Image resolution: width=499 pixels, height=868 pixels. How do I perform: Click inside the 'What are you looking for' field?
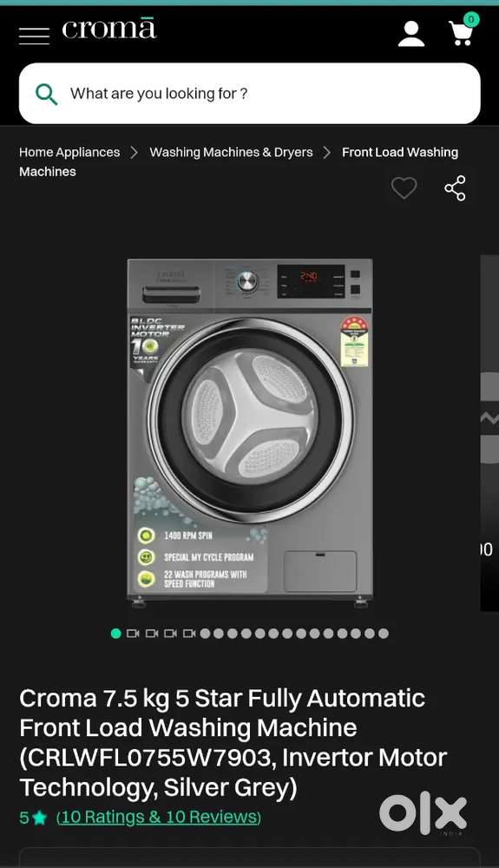[250, 93]
